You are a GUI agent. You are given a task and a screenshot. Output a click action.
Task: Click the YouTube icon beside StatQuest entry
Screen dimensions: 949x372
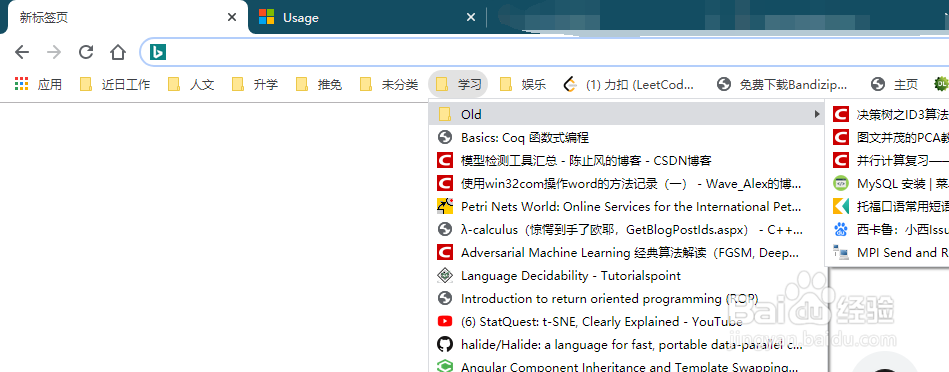pyautogui.click(x=445, y=321)
